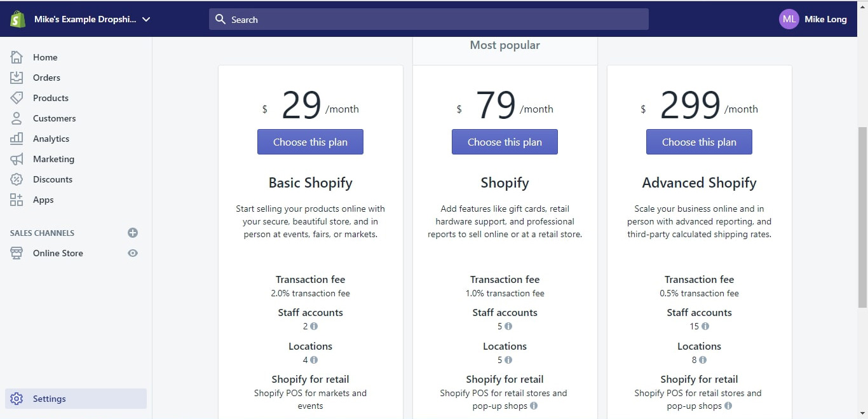This screenshot has width=868, height=419.
Task: Click the Discounts badge icon
Action: pos(17,179)
